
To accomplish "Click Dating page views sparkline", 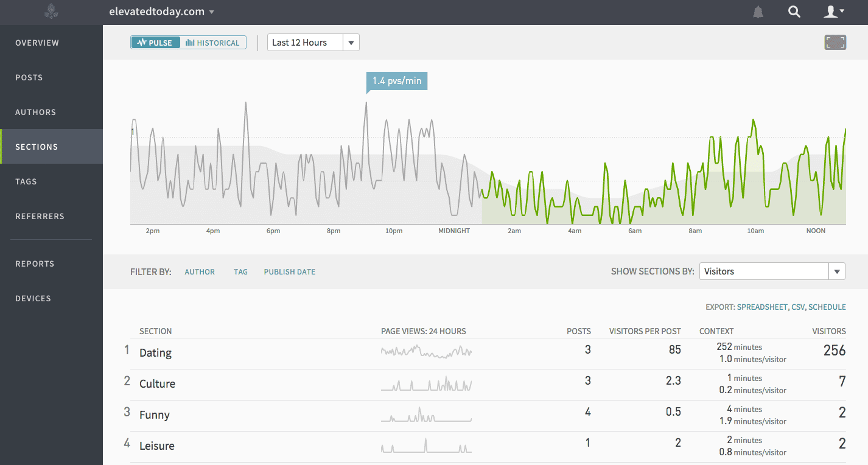I will pyautogui.click(x=426, y=351).
